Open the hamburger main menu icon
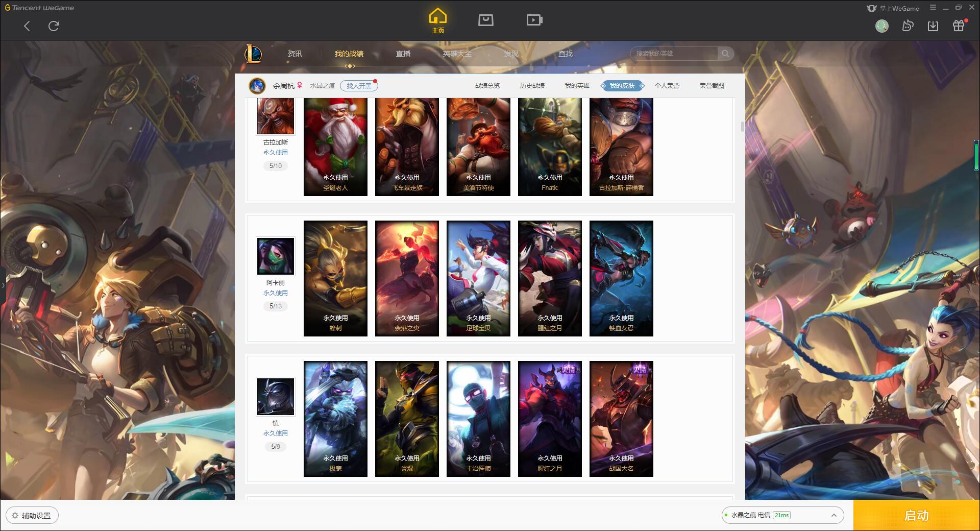980x531 pixels. pos(933,8)
